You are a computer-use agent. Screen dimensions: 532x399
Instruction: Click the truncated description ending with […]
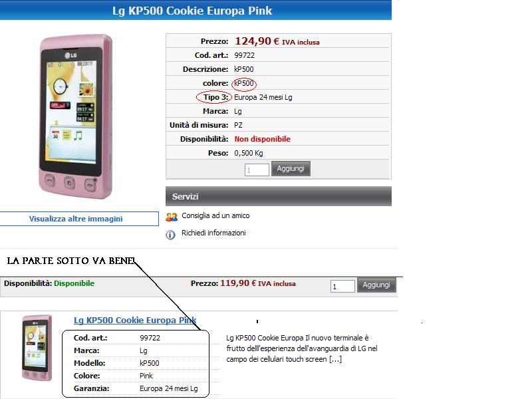click(x=302, y=348)
